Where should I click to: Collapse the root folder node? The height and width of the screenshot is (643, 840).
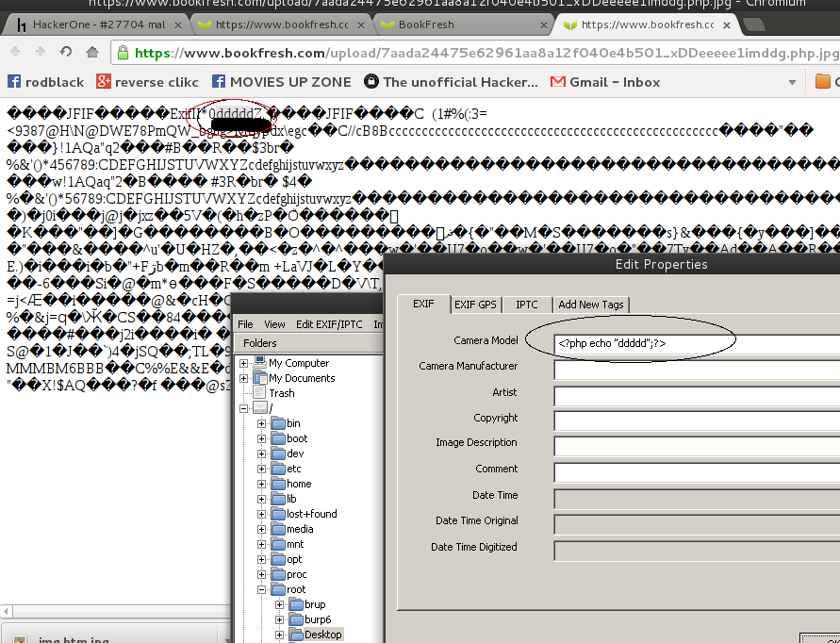(262, 589)
